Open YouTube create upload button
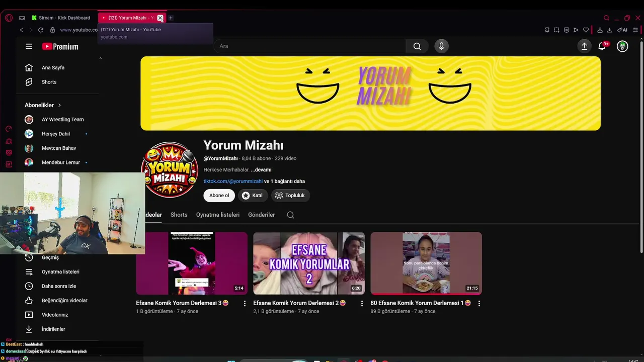This screenshot has width=644, height=362. click(584, 46)
